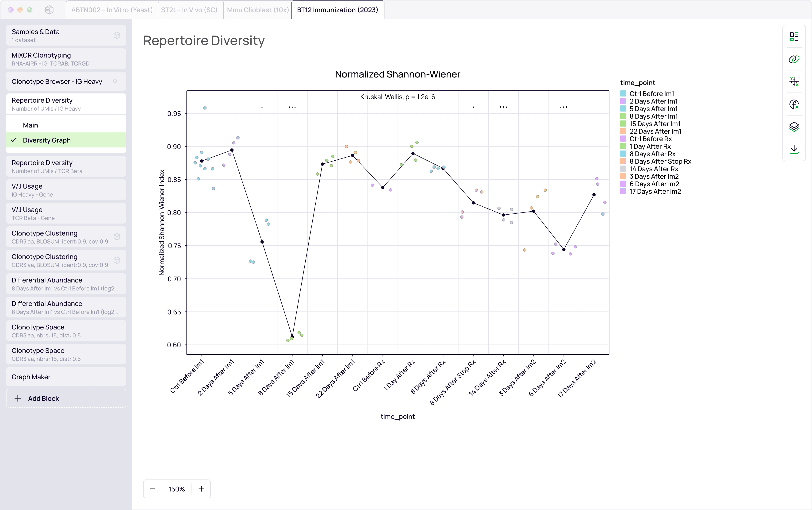
Task: Open the axes settings icon
Action: (x=794, y=82)
